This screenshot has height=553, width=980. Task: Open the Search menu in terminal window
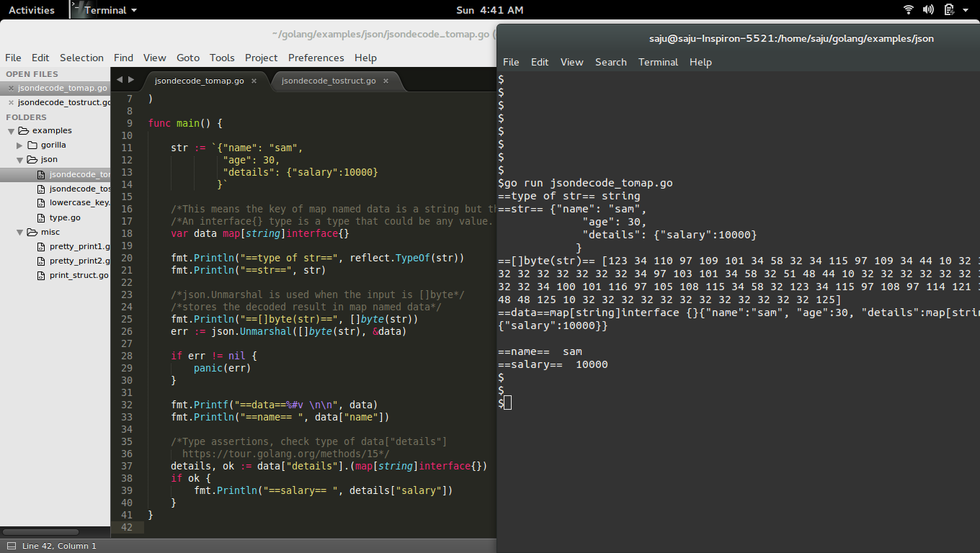tap(610, 62)
